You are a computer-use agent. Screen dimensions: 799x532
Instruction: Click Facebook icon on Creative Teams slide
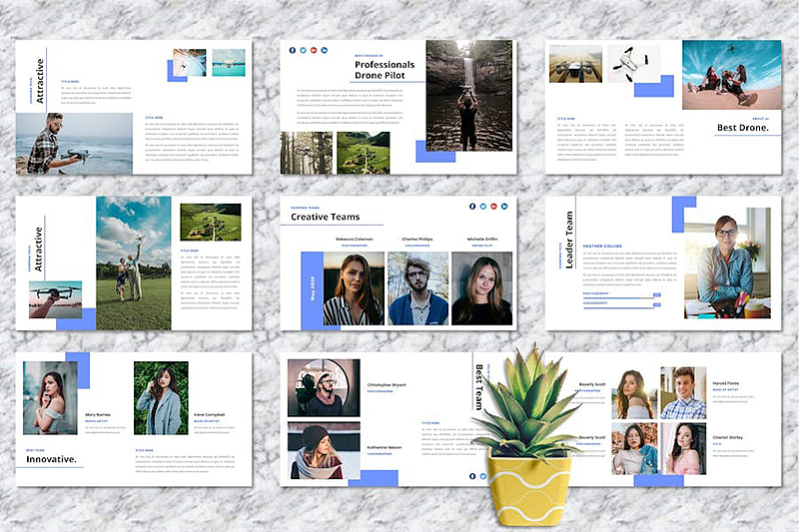coord(472,207)
